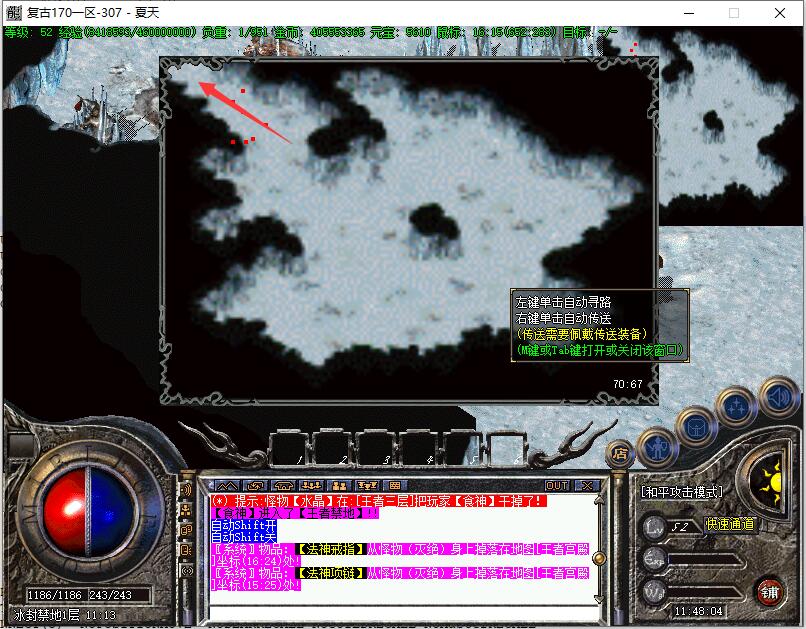Click the 70:67 coordinate readout on the map
Image resolution: width=806 pixels, height=629 pixels.
click(x=628, y=384)
